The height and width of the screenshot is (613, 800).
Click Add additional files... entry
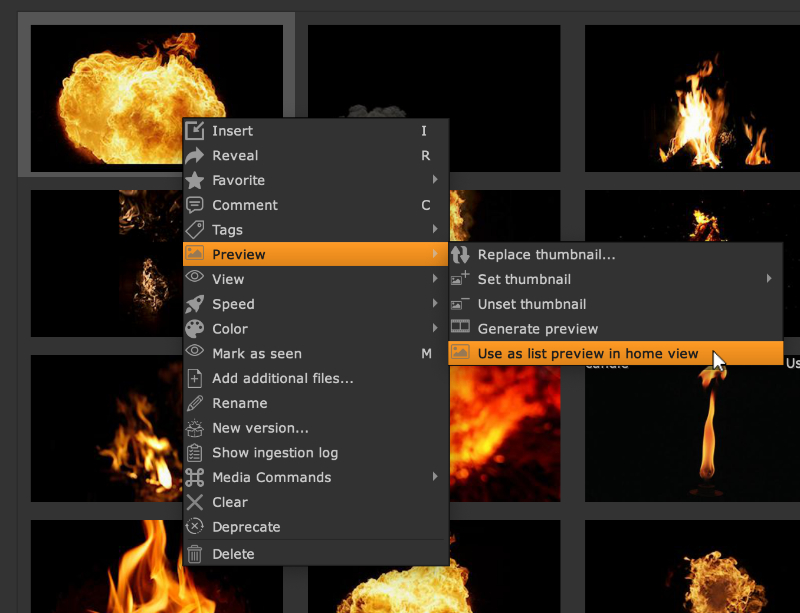[x=282, y=378]
